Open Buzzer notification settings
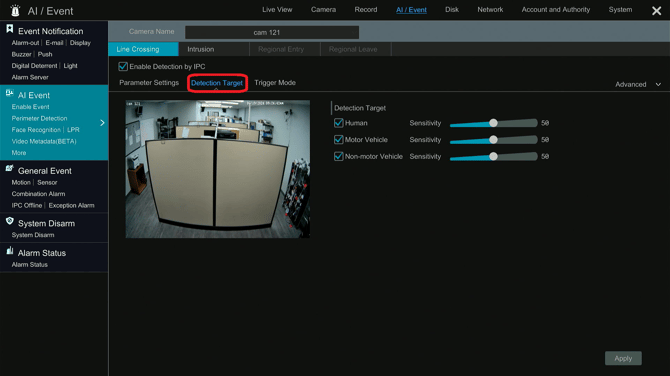Image resolution: width=670 pixels, height=376 pixels. coord(21,54)
